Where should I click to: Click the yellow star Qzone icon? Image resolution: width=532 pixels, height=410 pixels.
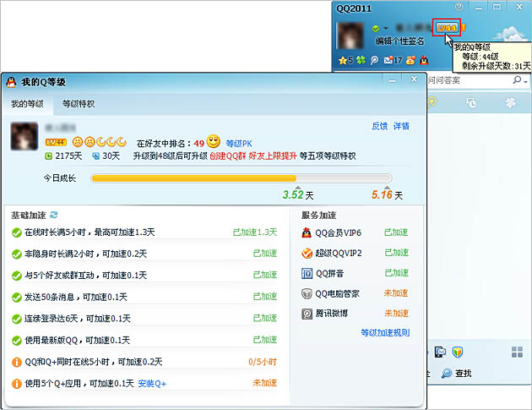(342, 60)
